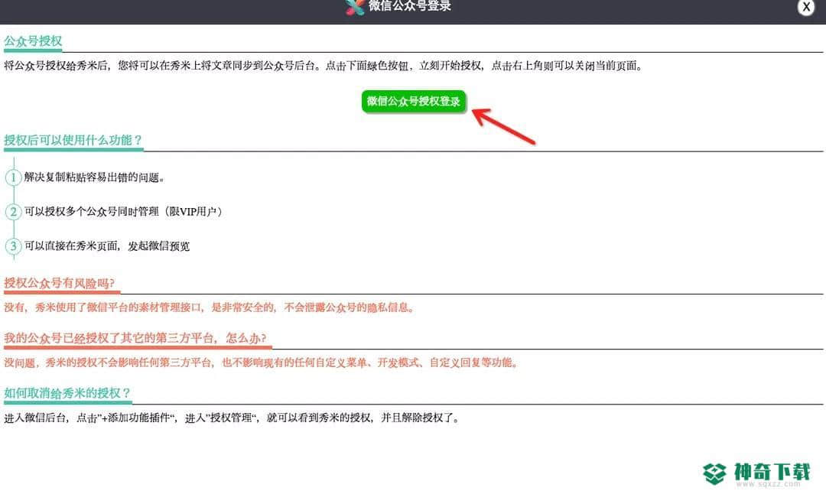Click the 我的公众号已经授权了其它的第三方平台 heading
The image size is (826, 504).
tap(135, 338)
